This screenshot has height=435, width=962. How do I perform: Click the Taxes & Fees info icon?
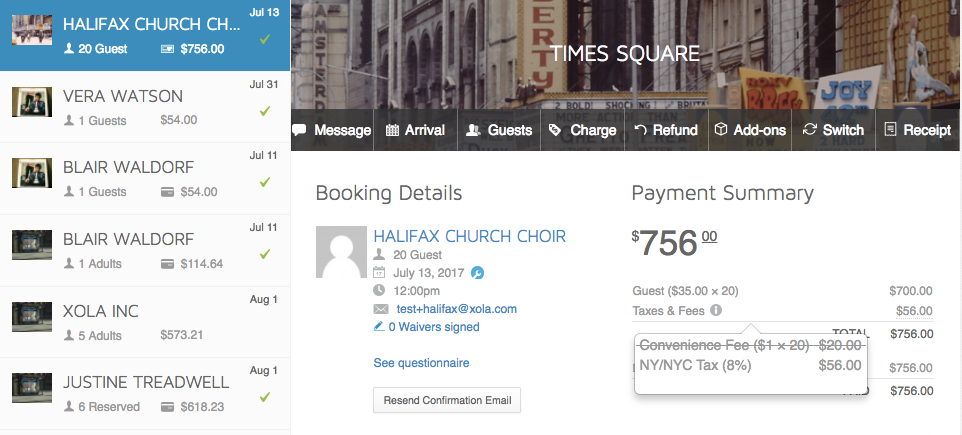click(716, 310)
